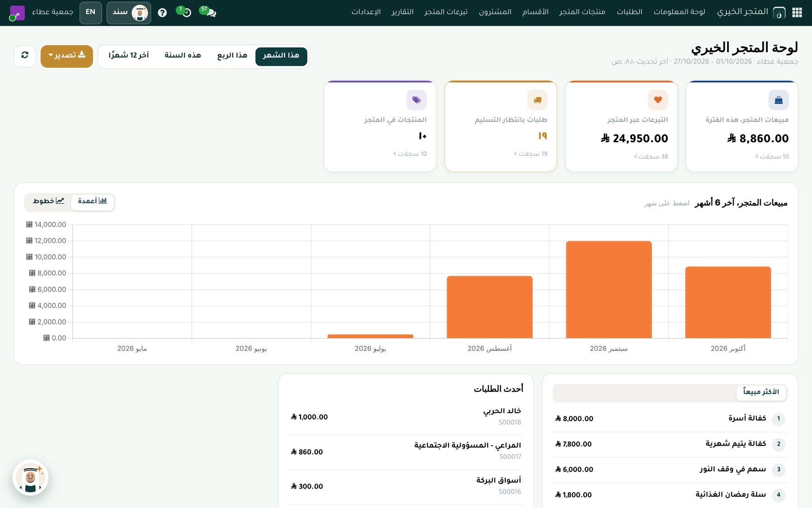The image size is (812, 508).
Task: Select the هذه السنة period filter
Action: coord(183,56)
